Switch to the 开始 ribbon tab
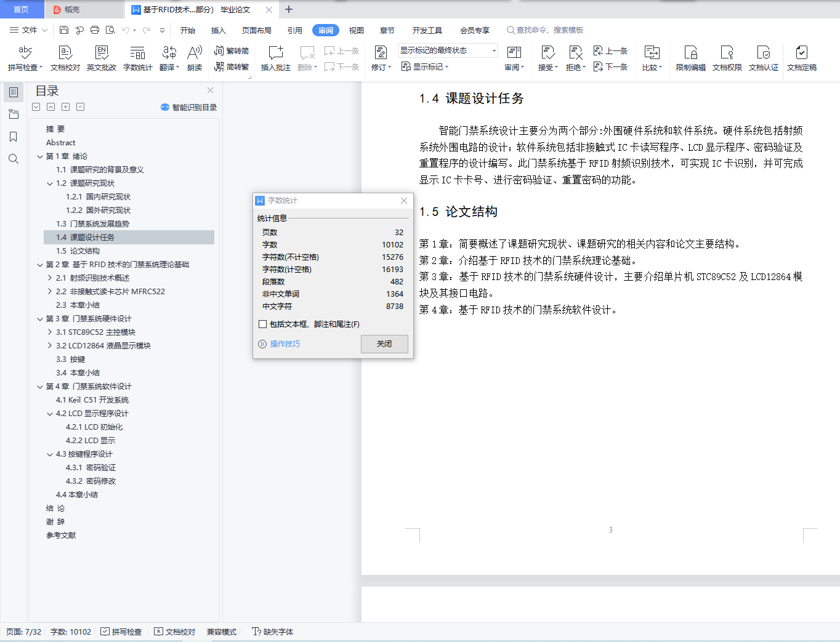 (188, 30)
